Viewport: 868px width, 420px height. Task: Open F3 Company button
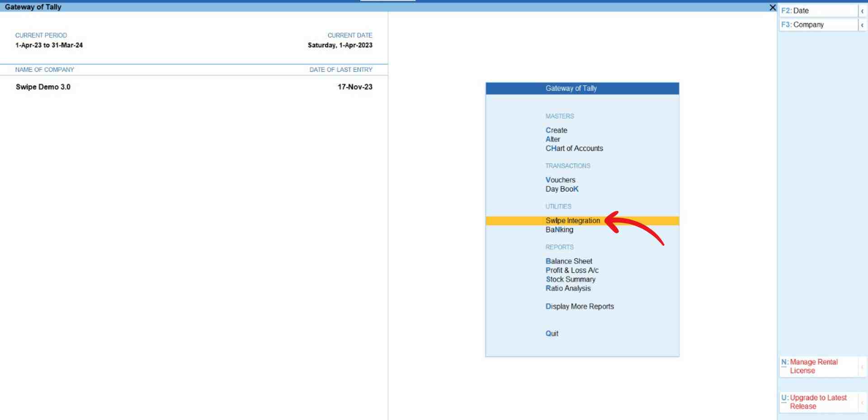tap(818, 25)
